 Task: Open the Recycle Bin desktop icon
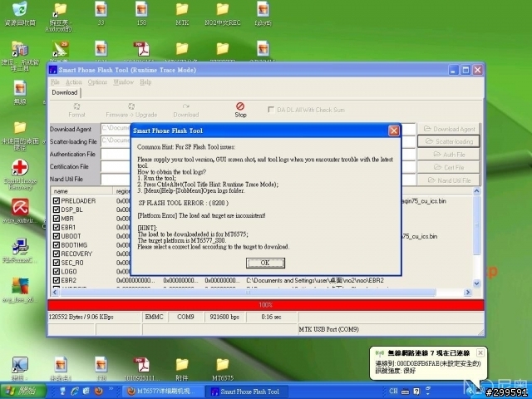(x=20, y=9)
